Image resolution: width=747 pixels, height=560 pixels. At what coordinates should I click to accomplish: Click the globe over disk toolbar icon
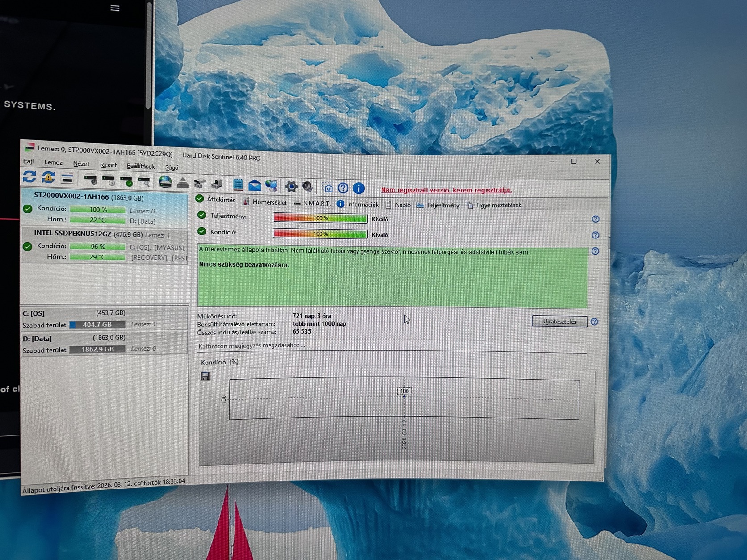[165, 182]
